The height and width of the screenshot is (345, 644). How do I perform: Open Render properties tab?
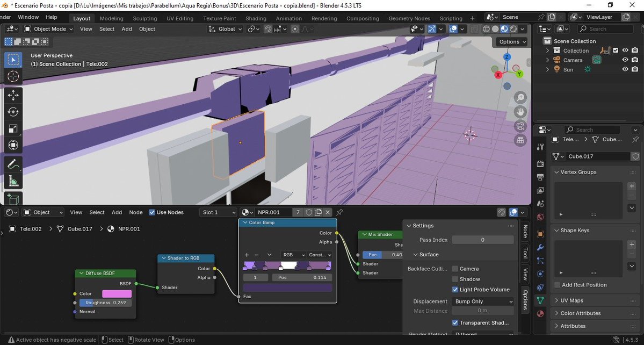point(540,164)
